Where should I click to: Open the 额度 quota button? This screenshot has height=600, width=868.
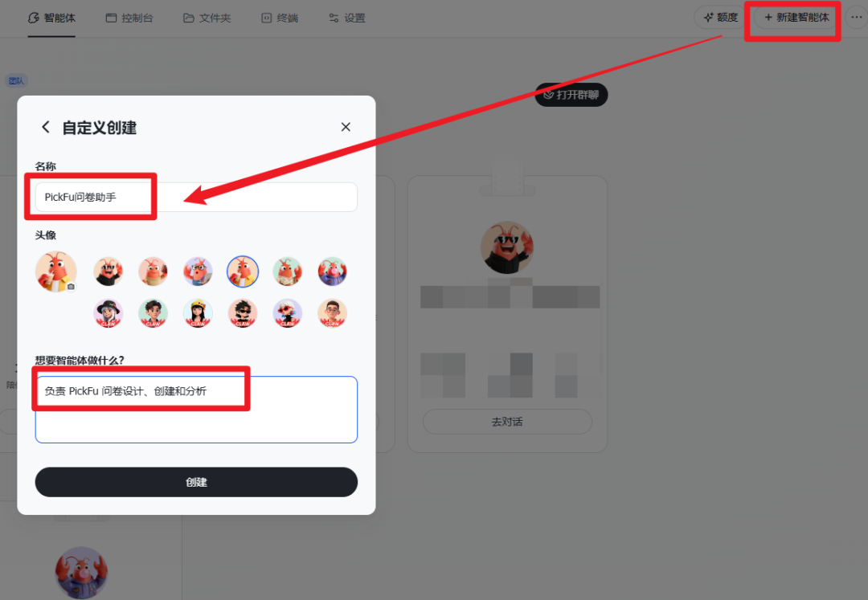tap(721, 18)
